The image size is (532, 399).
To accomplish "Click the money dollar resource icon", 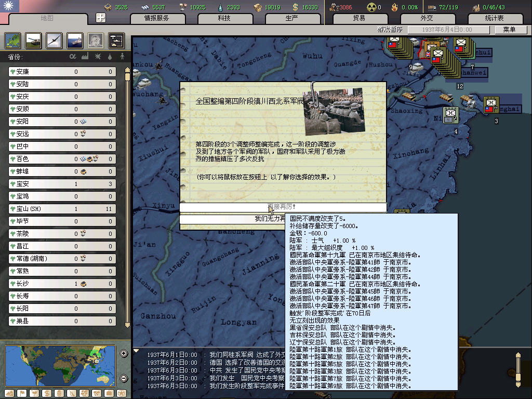I will (295, 7).
